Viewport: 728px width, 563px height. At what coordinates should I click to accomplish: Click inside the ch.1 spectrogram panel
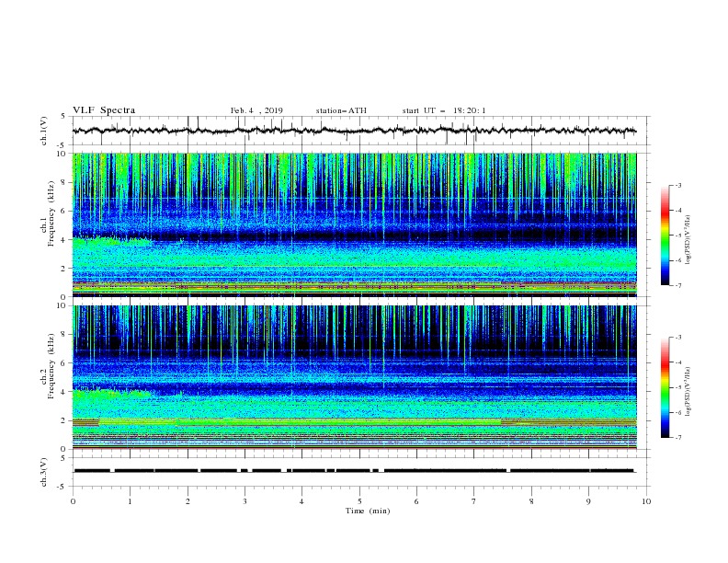(354, 224)
